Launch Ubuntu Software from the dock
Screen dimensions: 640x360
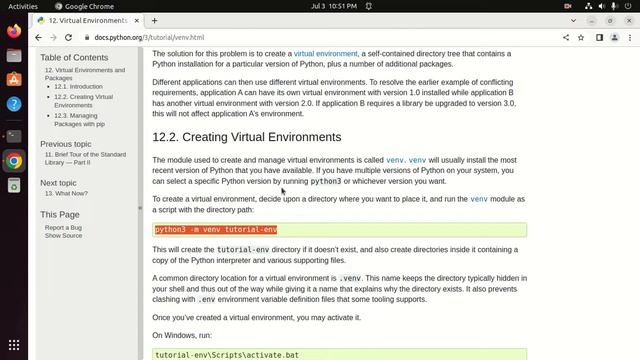click(x=14, y=80)
